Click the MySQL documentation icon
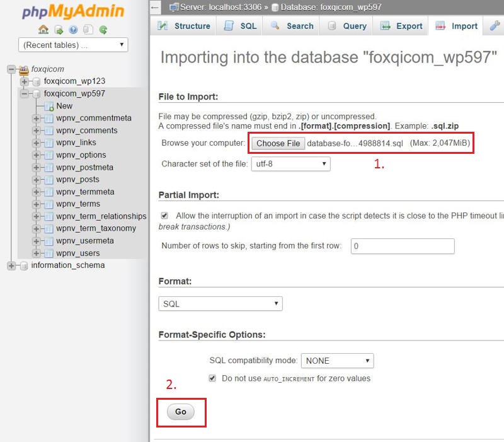Screen dimensions: 504x442 [x=88, y=29]
